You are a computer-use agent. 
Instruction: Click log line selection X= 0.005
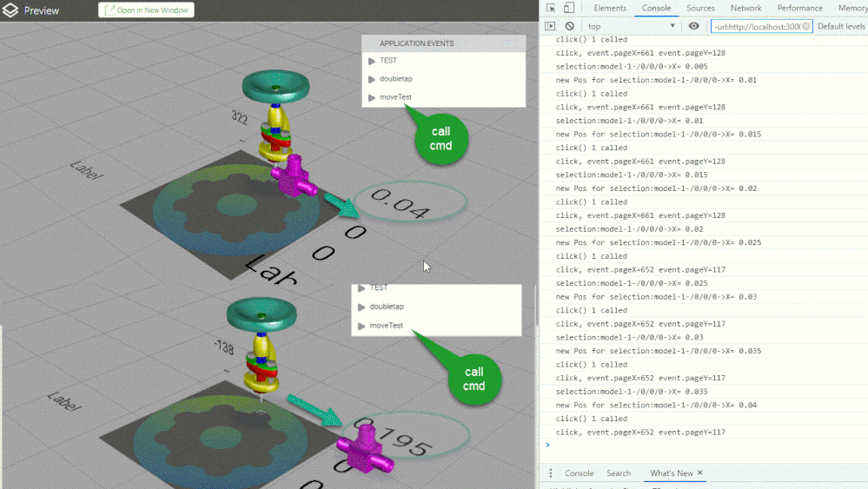click(632, 66)
